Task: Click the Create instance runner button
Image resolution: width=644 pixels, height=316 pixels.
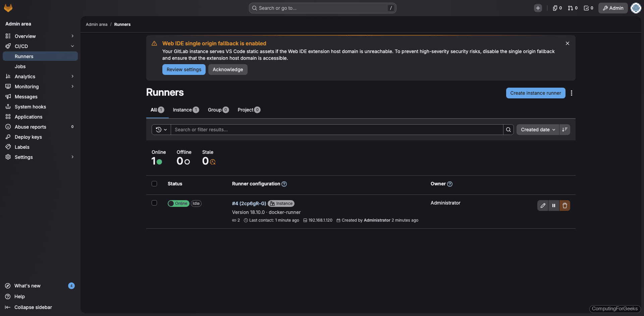Action: tap(535, 93)
